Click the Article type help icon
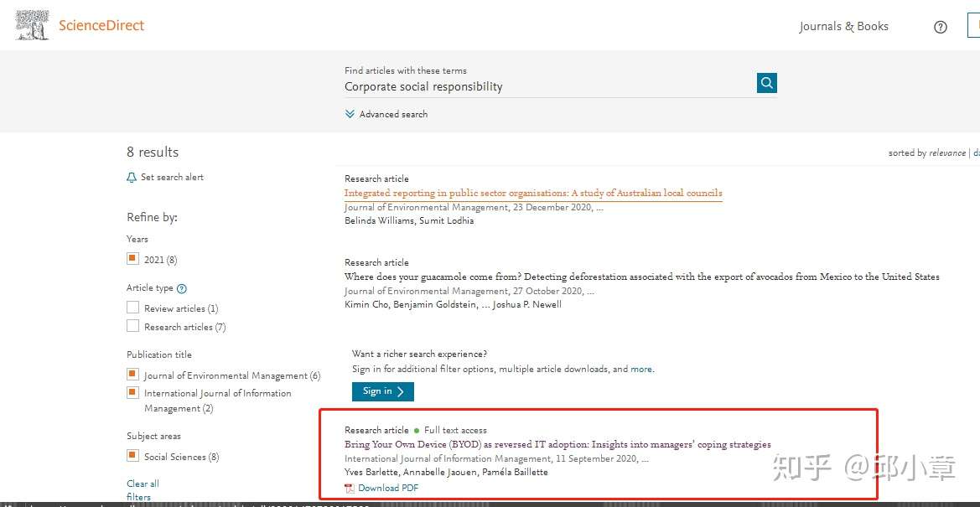 click(182, 289)
